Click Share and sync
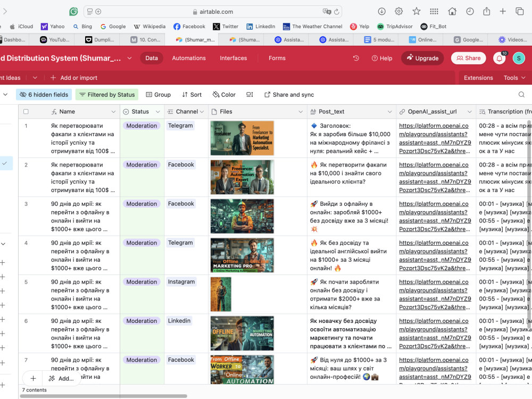Image resolution: width=532 pixels, height=399 pixels. pyautogui.click(x=289, y=95)
